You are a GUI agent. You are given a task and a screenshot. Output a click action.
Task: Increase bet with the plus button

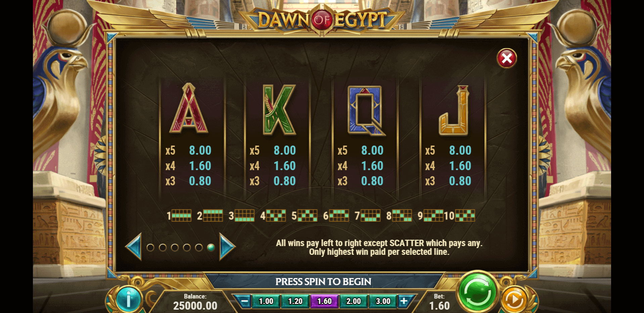pos(404,301)
